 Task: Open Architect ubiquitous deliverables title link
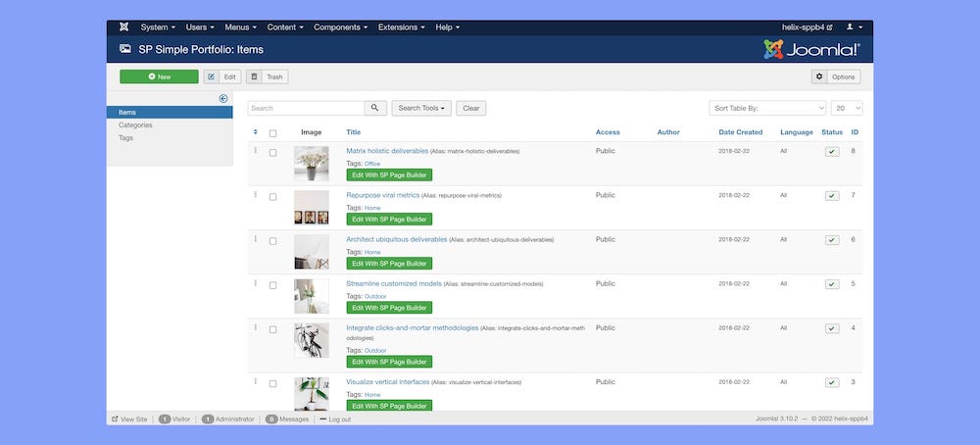click(396, 239)
